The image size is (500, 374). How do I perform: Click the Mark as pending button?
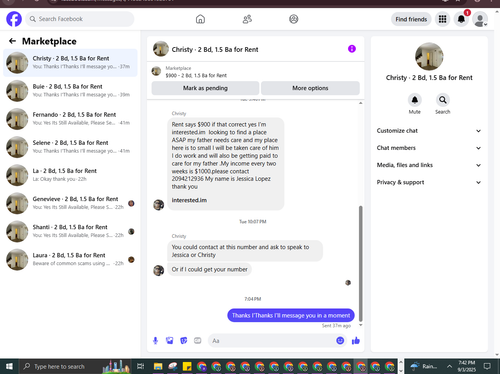[205, 88]
